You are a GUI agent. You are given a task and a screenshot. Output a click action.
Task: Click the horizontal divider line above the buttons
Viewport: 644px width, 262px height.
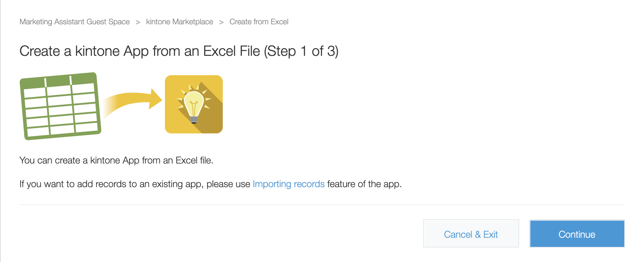pos(322,205)
